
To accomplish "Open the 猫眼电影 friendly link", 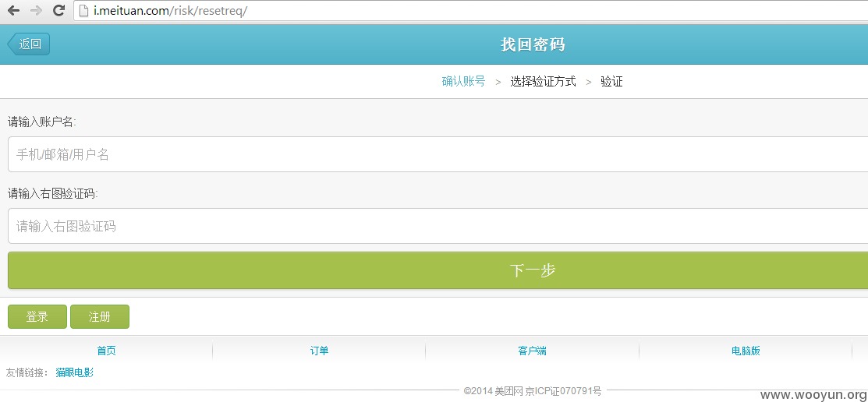I will pyautogui.click(x=75, y=372).
